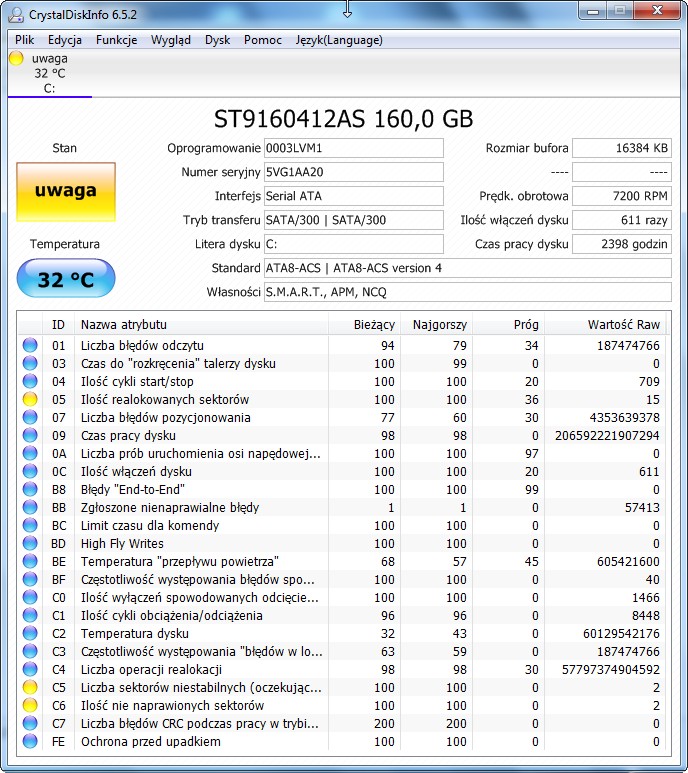Image resolution: width=688 pixels, height=773 pixels.
Task: Click the blue status icon for attribute FE
Action: click(30, 741)
